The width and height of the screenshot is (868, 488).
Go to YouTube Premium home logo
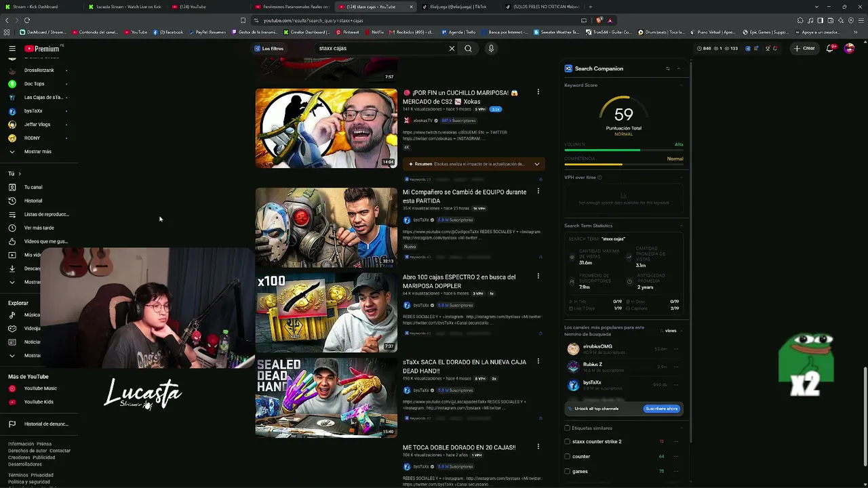tap(42, 49)
